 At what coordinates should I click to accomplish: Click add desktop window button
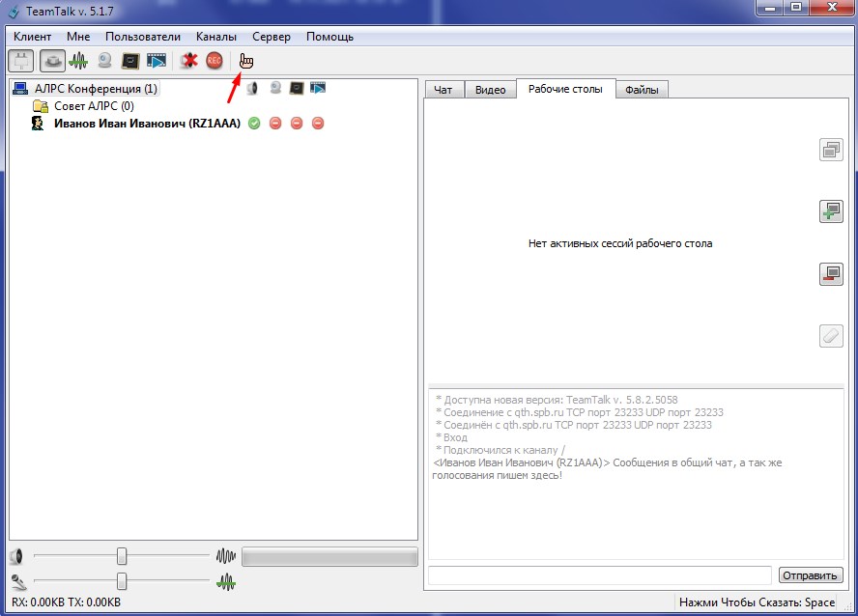[830, 211]
